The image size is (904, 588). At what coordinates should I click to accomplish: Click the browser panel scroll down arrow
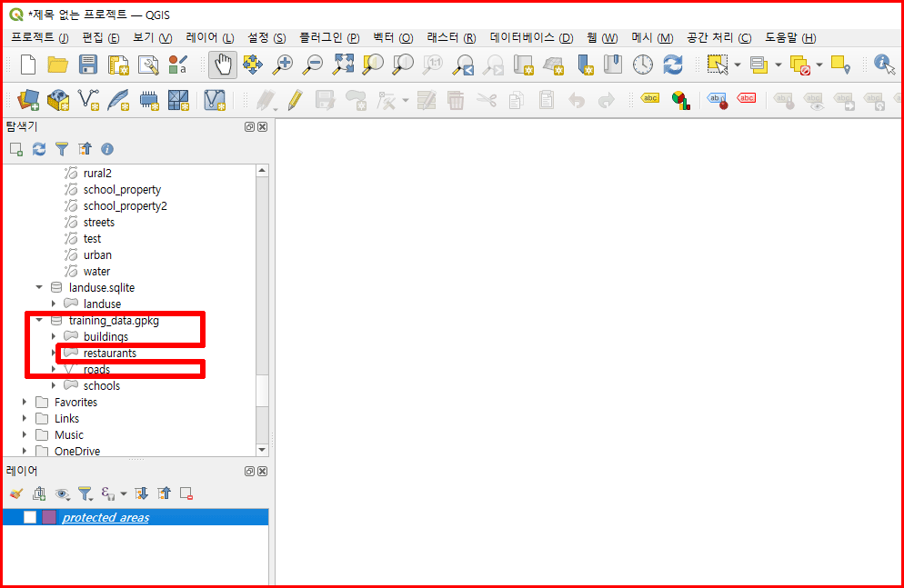click(x=262, y=450)
